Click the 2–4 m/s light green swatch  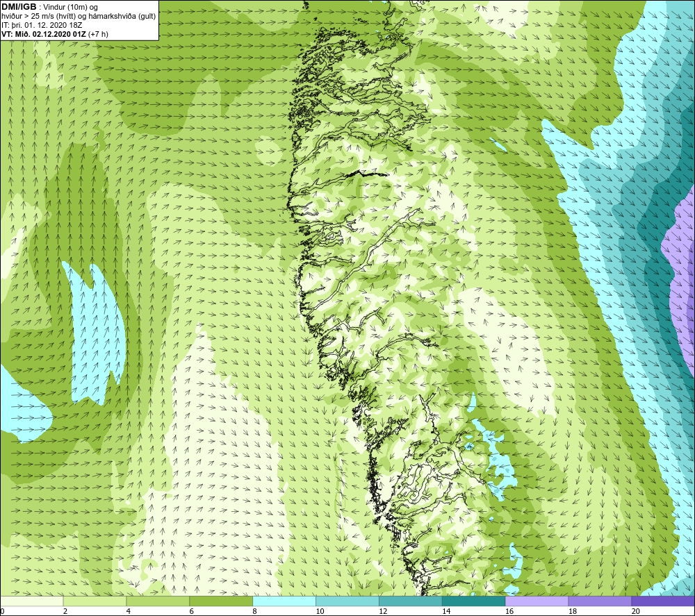tap(95, 601)
